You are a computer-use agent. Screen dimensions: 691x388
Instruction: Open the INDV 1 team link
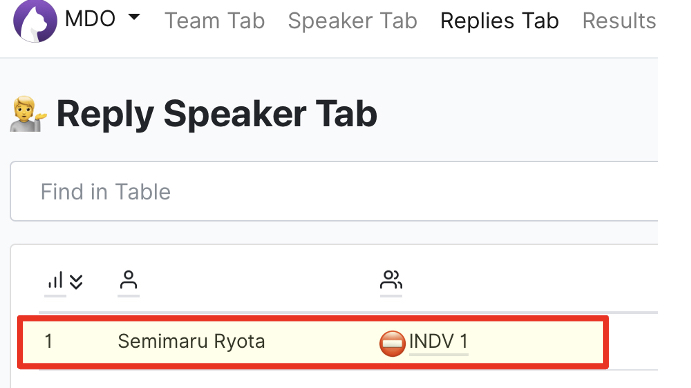[x=438, y=341]
